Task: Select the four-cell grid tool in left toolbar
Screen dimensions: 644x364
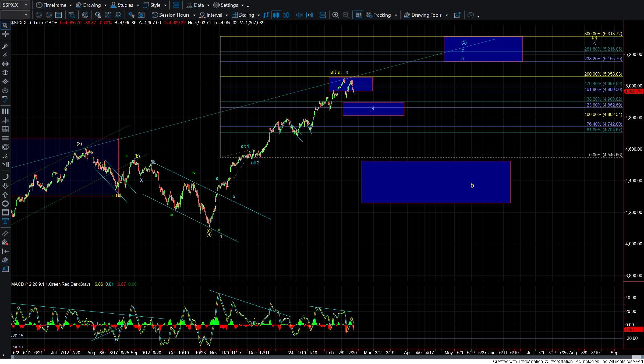Action: click(x=5, y=129)
